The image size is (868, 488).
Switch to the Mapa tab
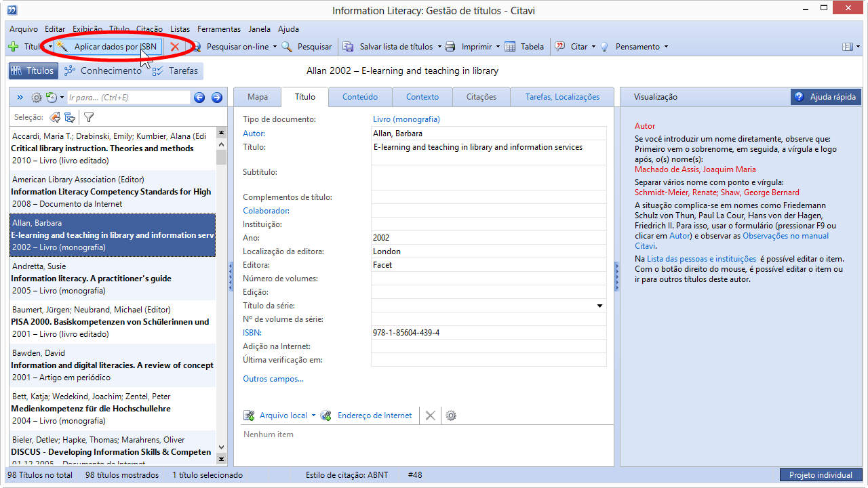258,97
